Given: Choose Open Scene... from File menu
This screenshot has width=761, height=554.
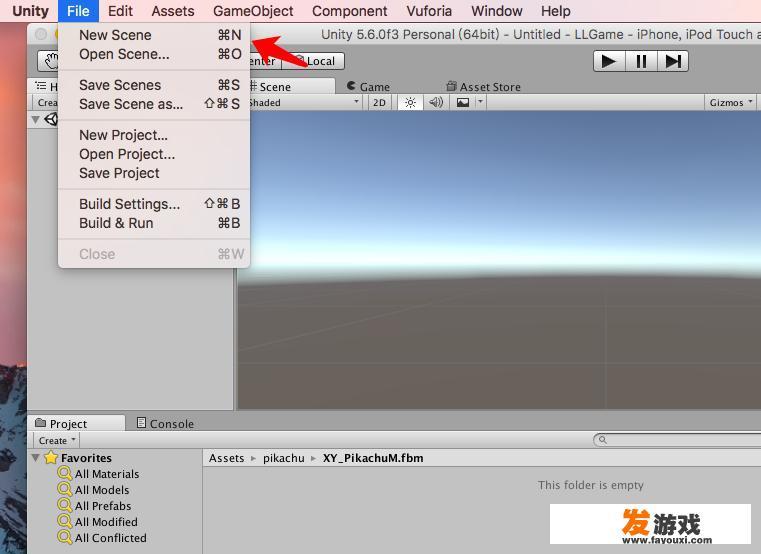Looking at the screenshot, I should (x=154, y=54).
